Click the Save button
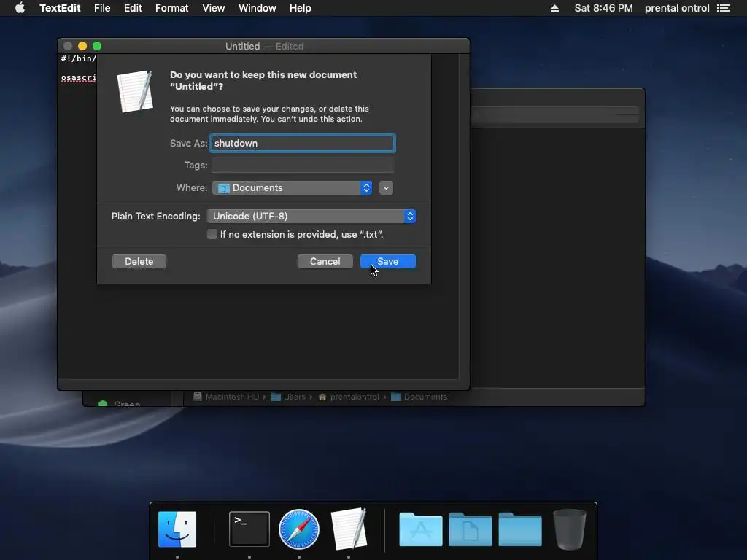Viewport: 747px width, 560px height. 388,262
